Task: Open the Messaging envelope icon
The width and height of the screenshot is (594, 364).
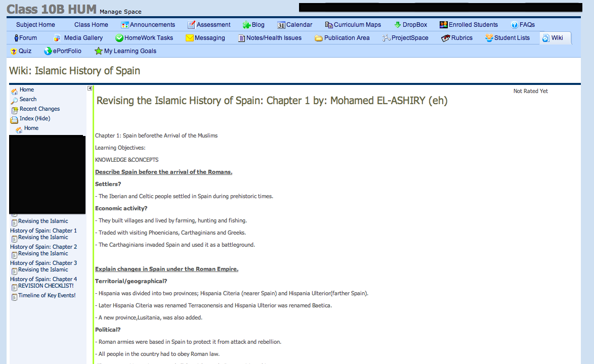Action: (x=190, y=38)
